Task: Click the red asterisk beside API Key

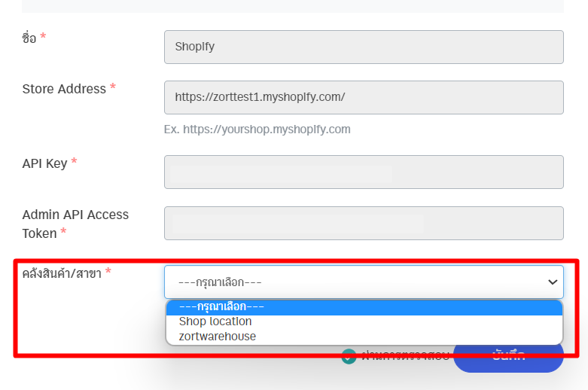Action: point(75,163)
